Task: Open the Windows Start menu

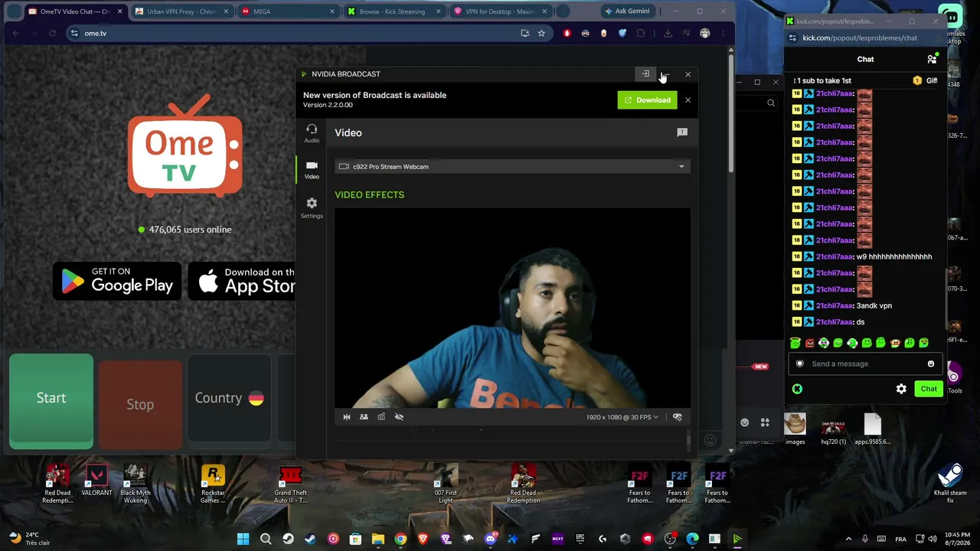Action: 243,539
